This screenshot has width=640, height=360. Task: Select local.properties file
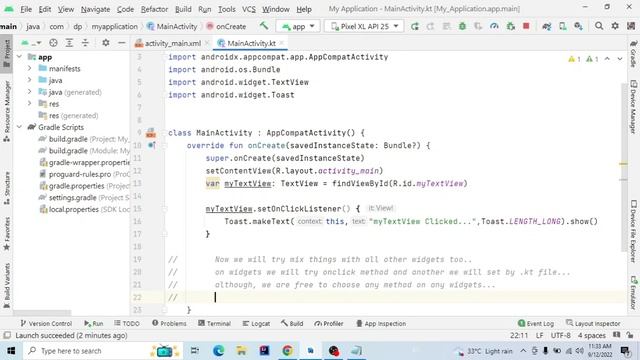tap(84, 209)
